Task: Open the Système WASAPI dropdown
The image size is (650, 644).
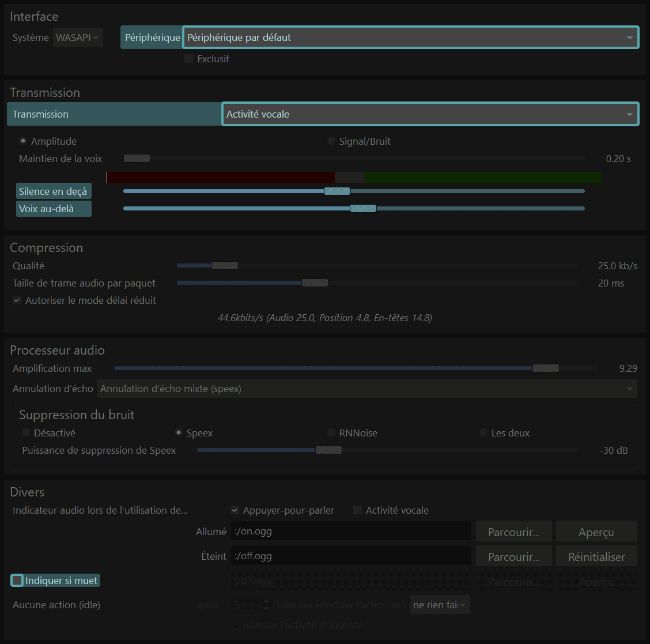Action: click(x=78, y=37)
